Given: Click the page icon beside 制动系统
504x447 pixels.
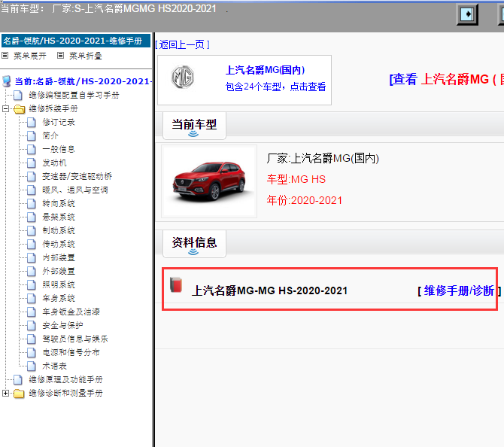Looking at the screenshot, I should pyautogui.click(x=32, y=230).
